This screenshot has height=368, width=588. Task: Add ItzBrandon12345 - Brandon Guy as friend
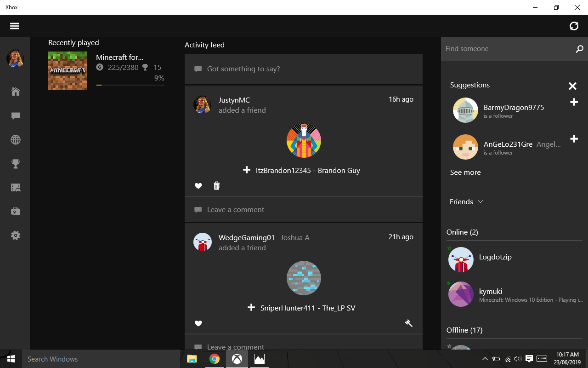[247, 170]
